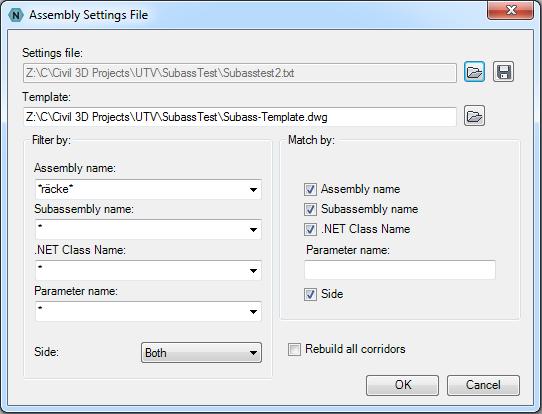Click the N application icon in title bar
Image resolution: width=542 pixels, height=414 pixels.
tap(16, 15)
